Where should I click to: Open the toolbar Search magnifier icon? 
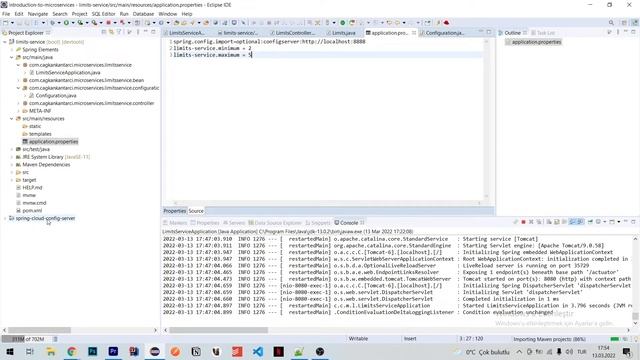tap(611, 23)
